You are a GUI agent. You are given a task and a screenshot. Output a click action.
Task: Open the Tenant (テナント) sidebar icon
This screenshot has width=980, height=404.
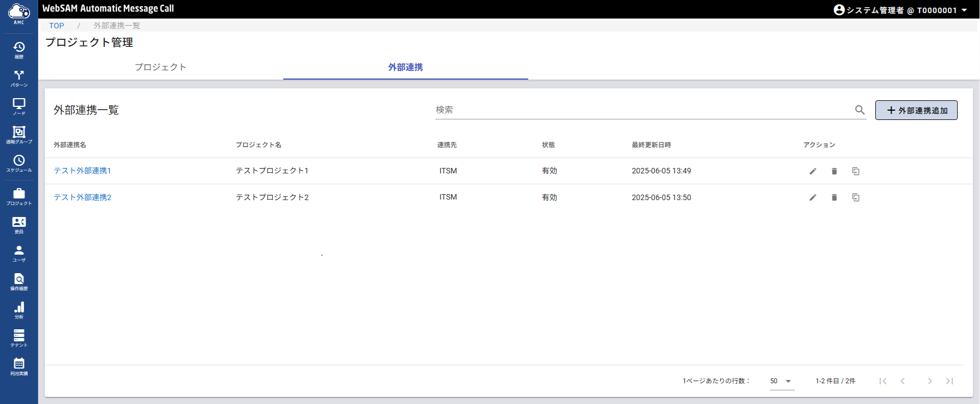coord(19,338)
